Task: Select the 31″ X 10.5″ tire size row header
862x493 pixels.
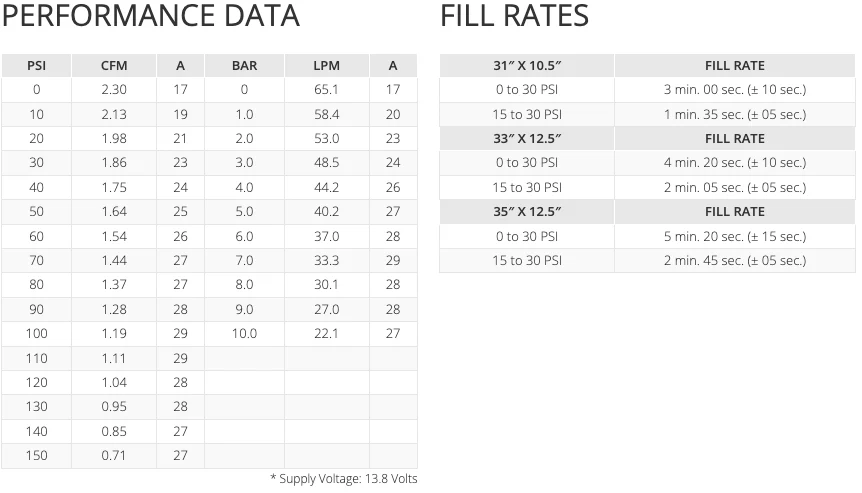Action: [x=527, y=66]
